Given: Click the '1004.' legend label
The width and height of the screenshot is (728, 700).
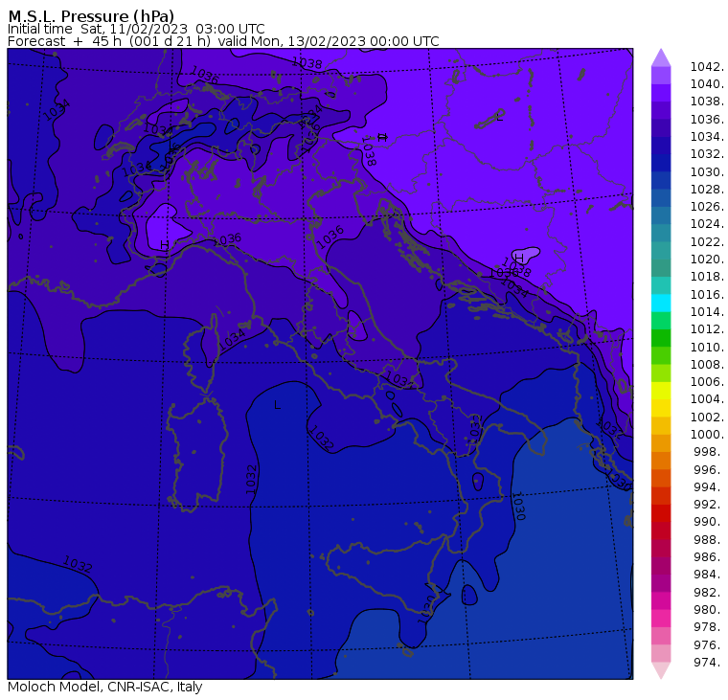Looking at the screenshot, I should pos(707,399).
